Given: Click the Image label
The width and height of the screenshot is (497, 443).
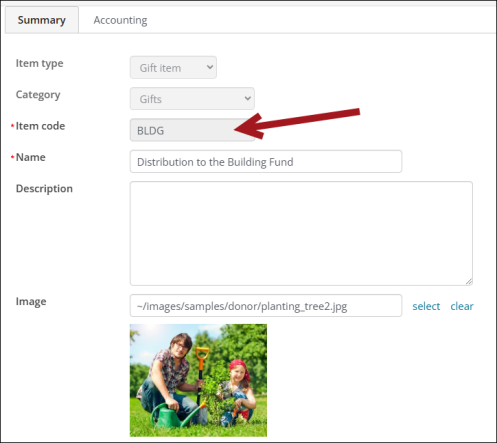Looking at the screenshot, I should [31, 302].
